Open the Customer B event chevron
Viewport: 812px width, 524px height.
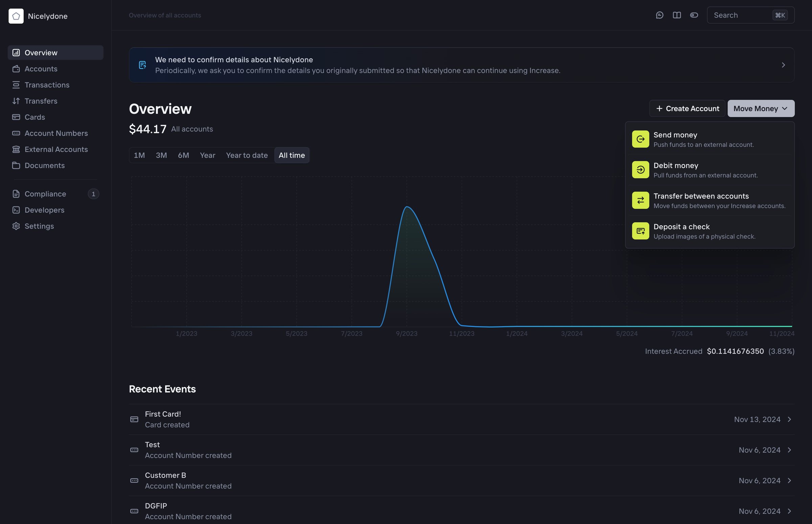coord(789,481)
